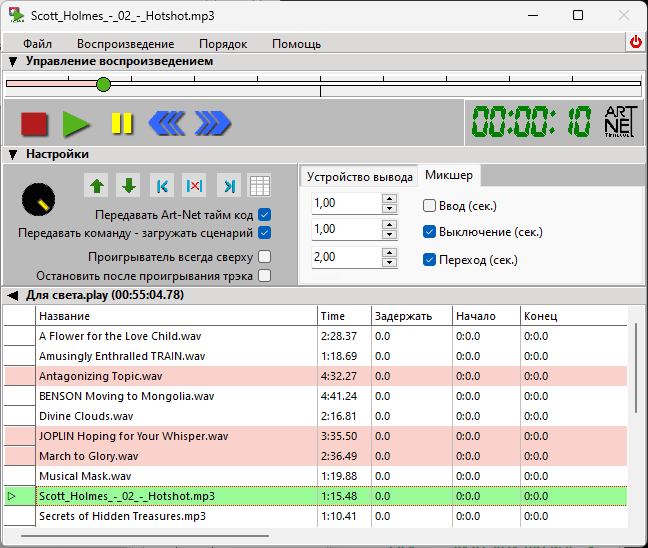Click the green playback position slider handle
The image size is (648, 548).
point(103,84)
